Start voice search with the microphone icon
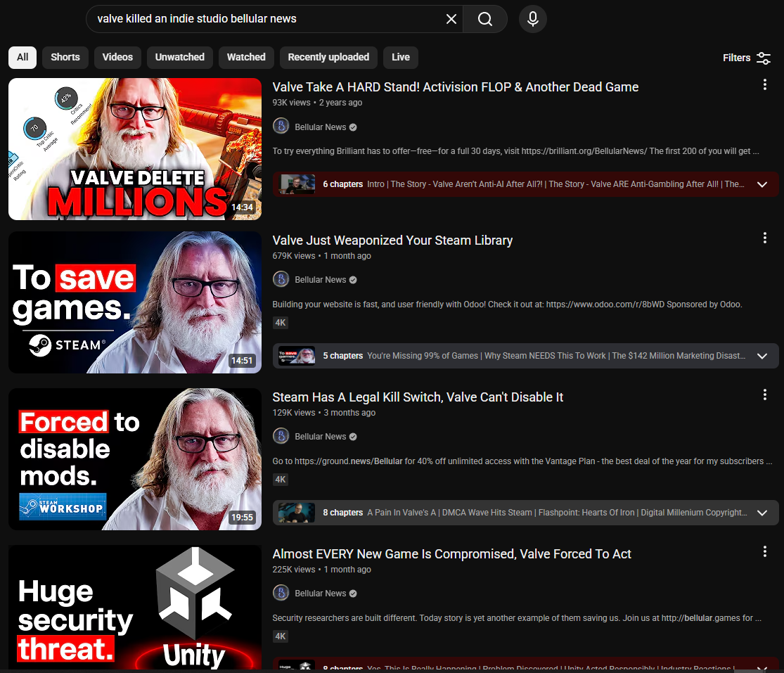 click(x=532, y=19)
